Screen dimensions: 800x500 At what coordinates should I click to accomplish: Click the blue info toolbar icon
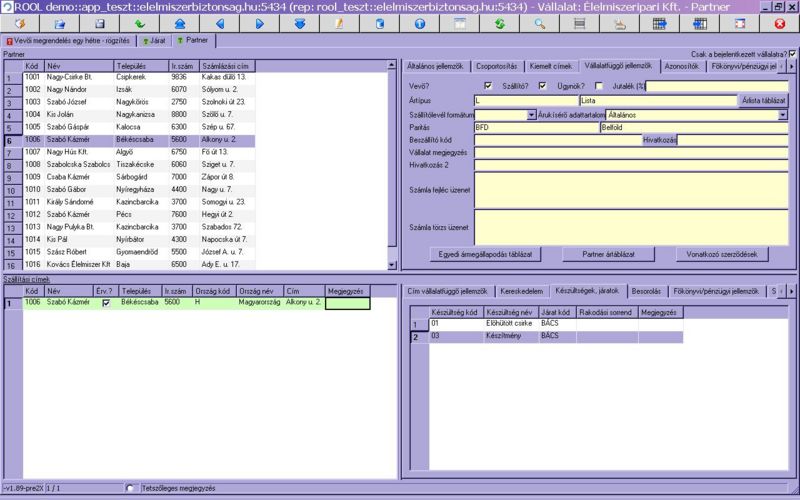point(419,22)
